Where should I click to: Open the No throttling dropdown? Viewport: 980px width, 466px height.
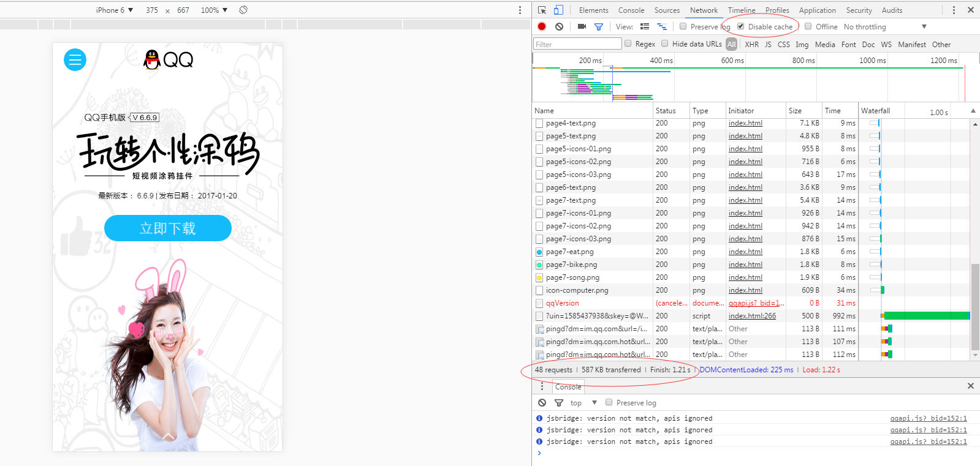point(885,27)
